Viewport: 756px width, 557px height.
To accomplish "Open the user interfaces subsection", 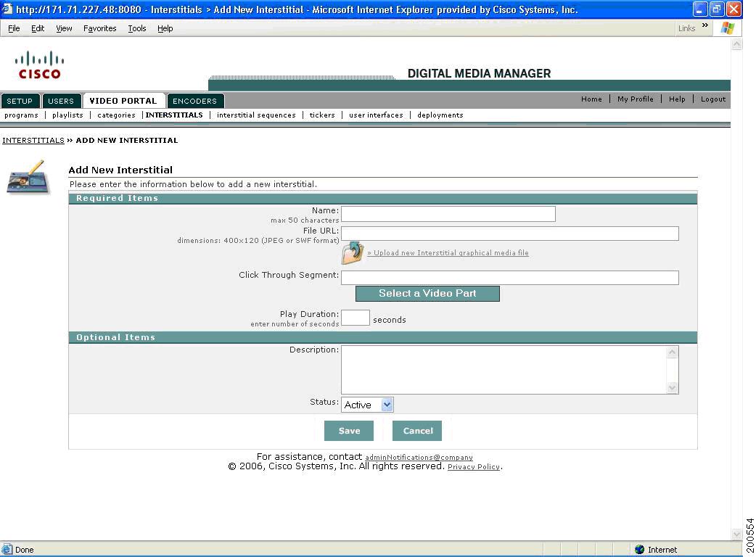I will pos(376,115).
